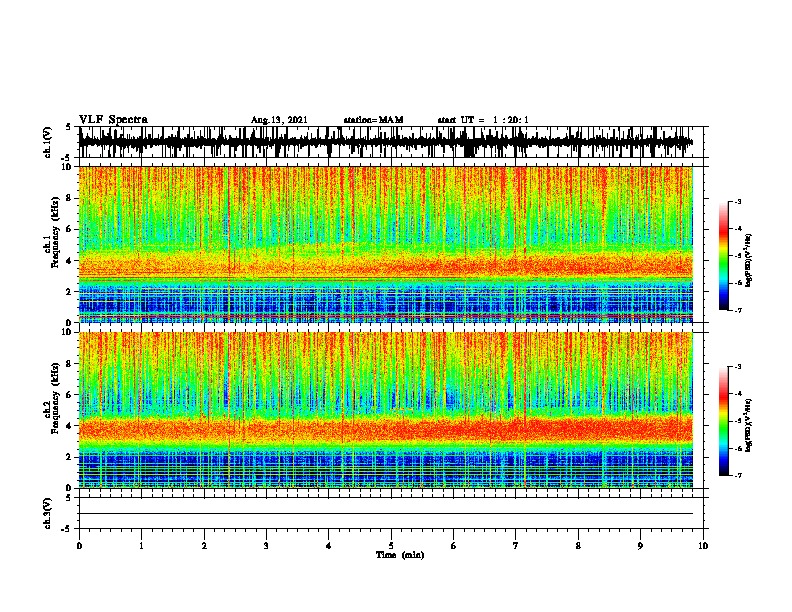Click the ch.1 spectrogram color bar
792x612 pixels.
pyautogui.click(x=723, y=256)
